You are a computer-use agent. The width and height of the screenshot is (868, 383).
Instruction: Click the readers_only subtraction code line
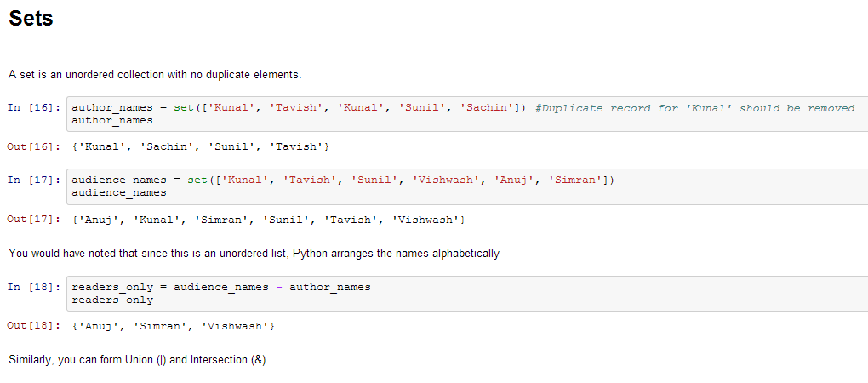[x=221, y=287]
